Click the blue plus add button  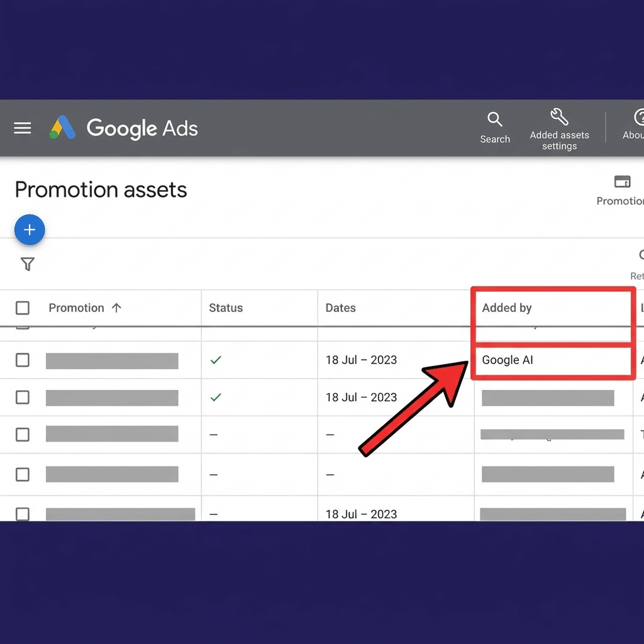coord(30,230)
